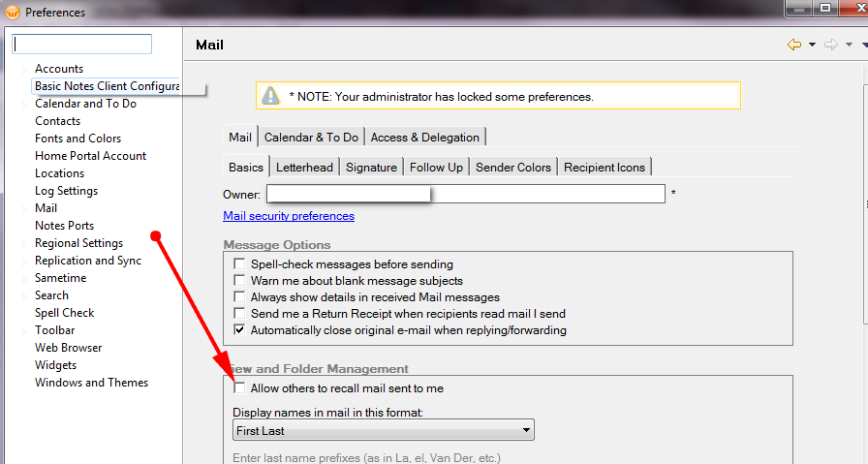Open Spell Check preferences

64,313
